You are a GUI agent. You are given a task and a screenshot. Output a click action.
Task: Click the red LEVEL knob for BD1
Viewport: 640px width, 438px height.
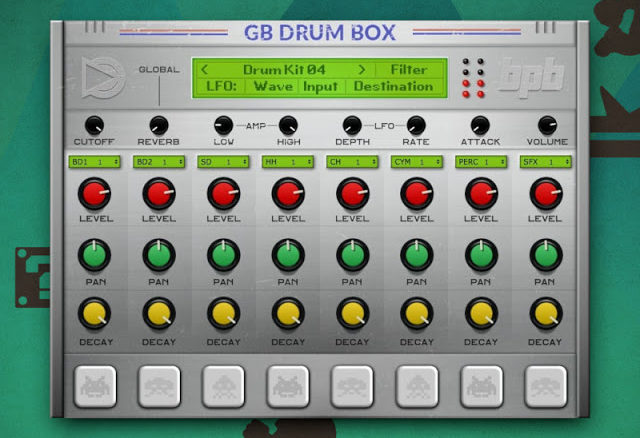coord(94,193)
